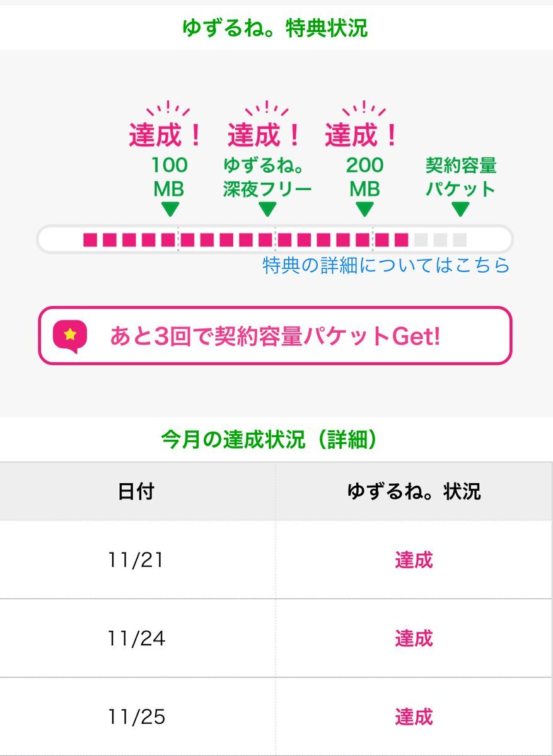Open the 特典の詳細についてはこちら link

386,266
